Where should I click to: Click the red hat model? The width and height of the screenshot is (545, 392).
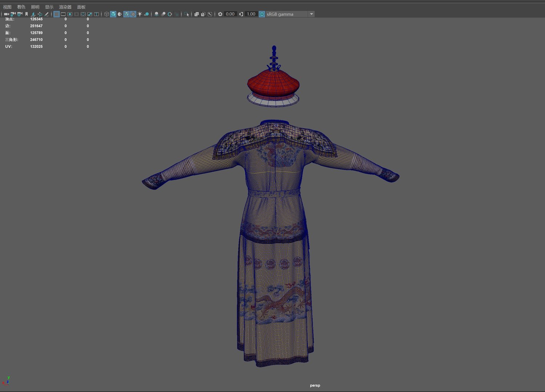click(273, 83)
